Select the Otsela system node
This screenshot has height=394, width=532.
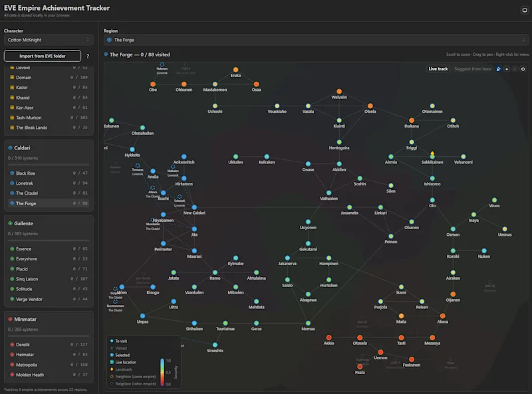pyautogui.click(x=370, y=106)
